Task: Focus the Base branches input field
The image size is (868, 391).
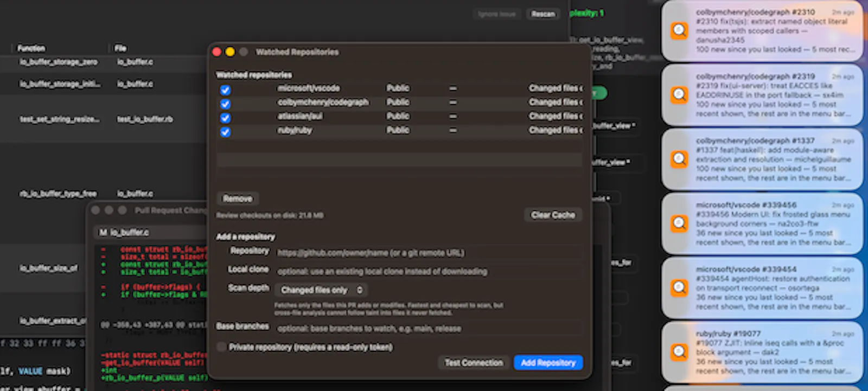Action: click(428, 329)
